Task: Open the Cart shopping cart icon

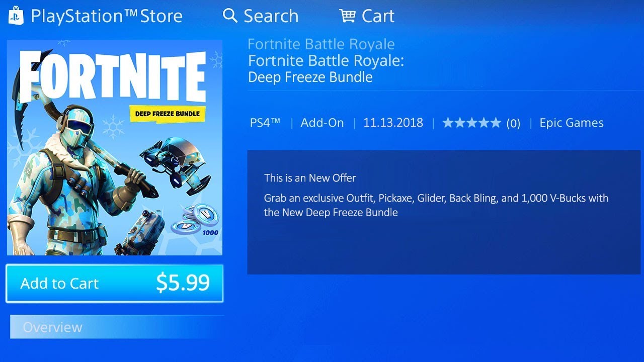Action: pyautogui.click(x=348, y=16)
